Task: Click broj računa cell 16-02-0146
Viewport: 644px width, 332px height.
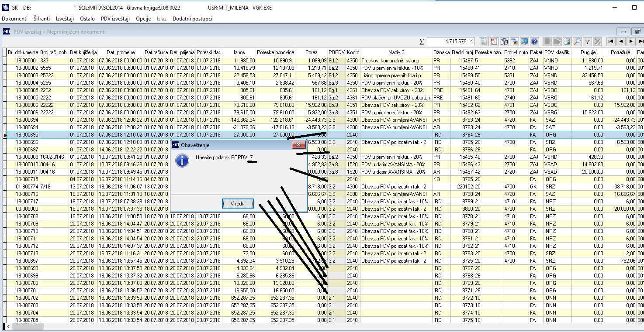Action: click(x=54, y=157)
